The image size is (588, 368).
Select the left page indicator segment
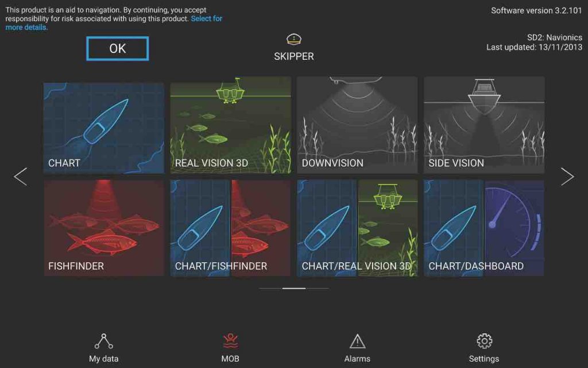[x=270, y=289]
